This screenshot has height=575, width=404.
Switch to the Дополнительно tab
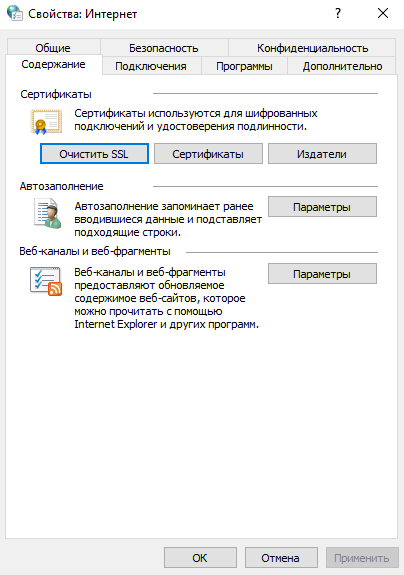[342, 66]
